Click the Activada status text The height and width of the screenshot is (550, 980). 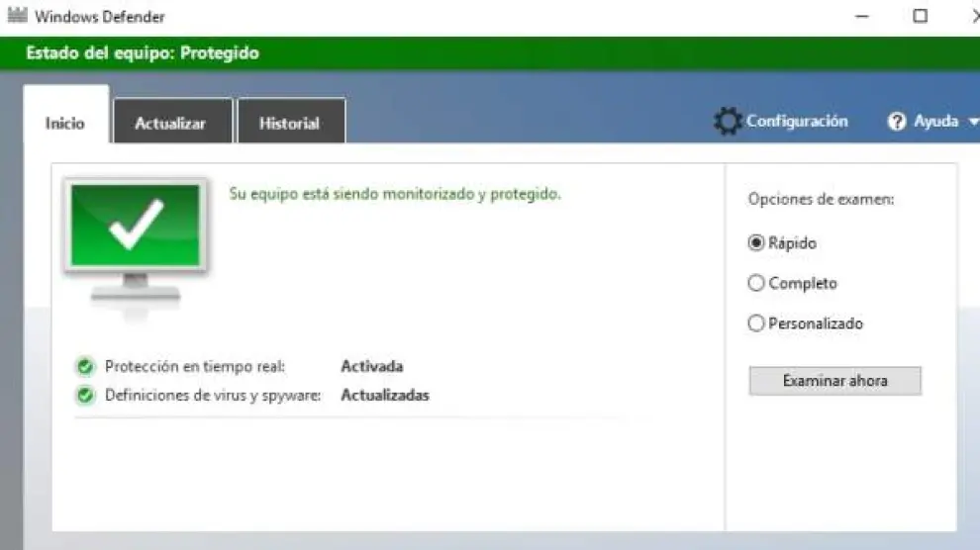(371, 367)
